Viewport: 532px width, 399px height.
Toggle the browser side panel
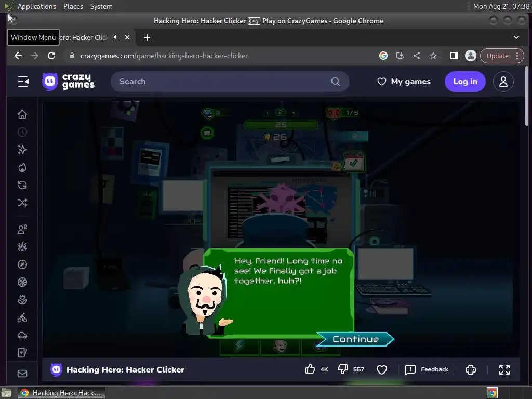(454, 56)
